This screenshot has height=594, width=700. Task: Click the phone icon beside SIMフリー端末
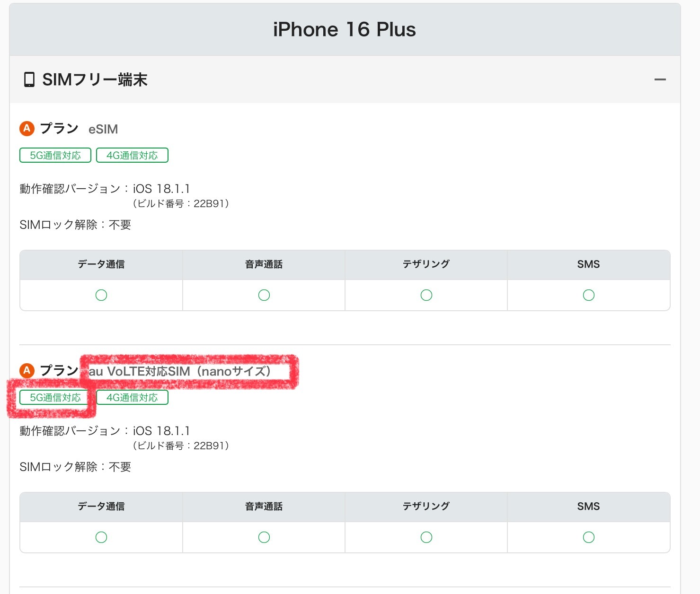tap(29, 79)
